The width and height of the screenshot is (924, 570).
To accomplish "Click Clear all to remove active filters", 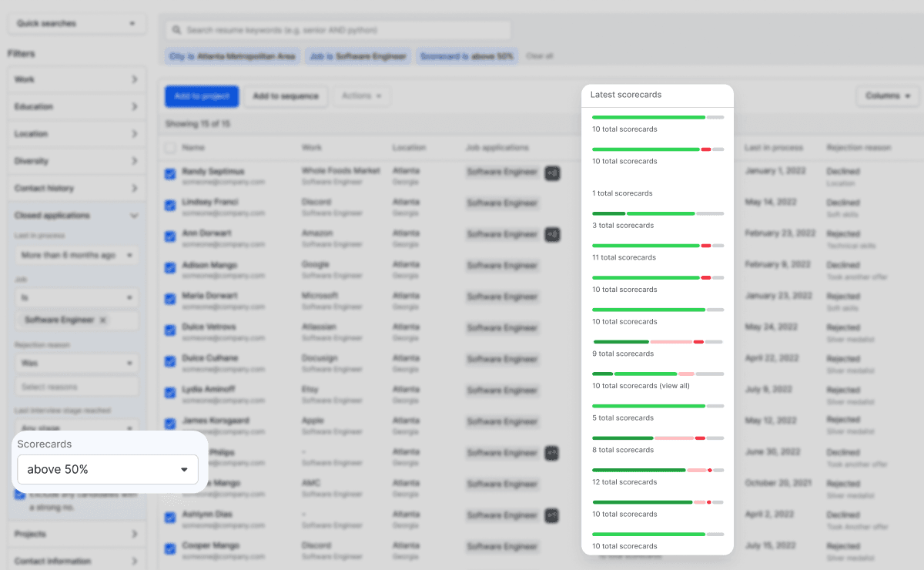I will point(538,55).
